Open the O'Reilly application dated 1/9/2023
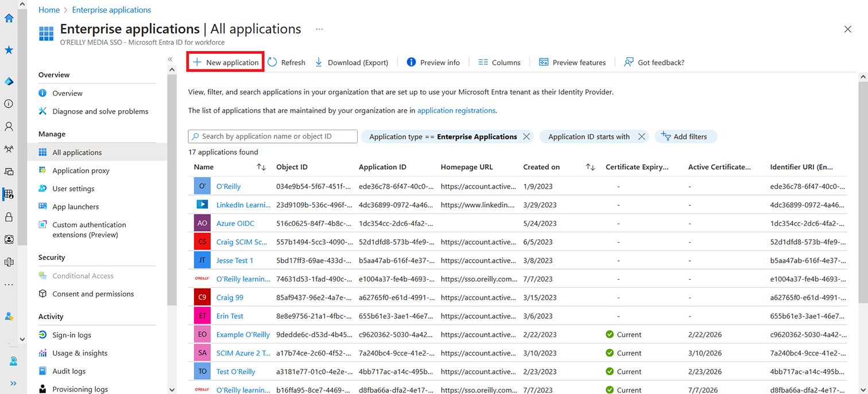This screenshot has height=394, width=868. coord(228,186)
